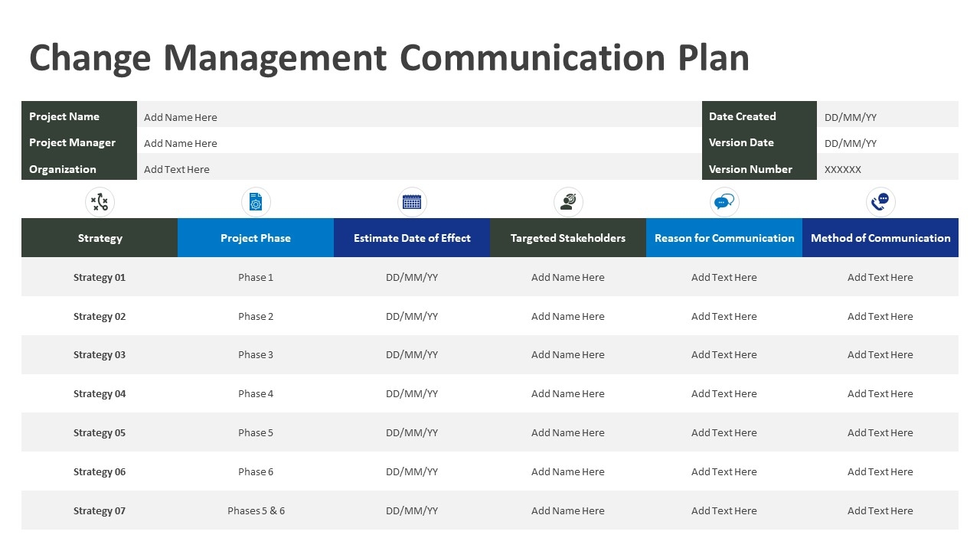Click the stakeholder target icon
Image resolution: width=980 pixels, height=551 pixels.
[x=568, y=202]
